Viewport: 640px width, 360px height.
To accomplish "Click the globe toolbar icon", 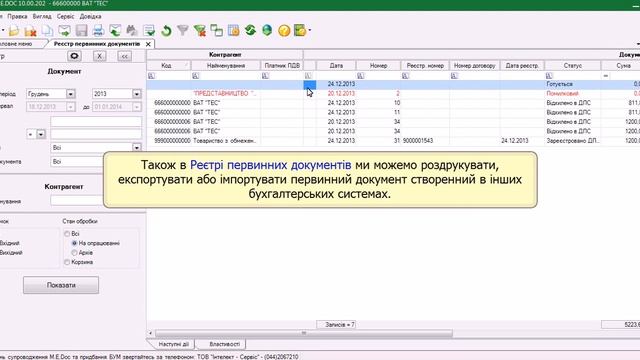I will (x=267, y=31).
